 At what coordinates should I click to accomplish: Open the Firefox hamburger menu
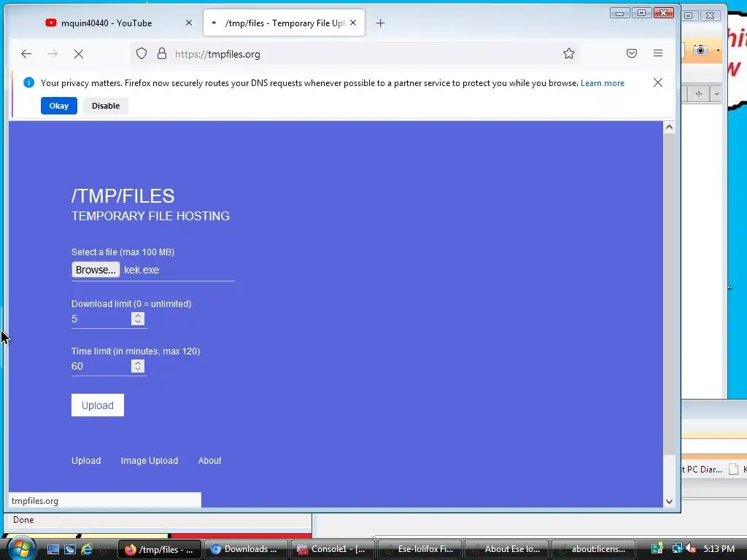point(658,53)
